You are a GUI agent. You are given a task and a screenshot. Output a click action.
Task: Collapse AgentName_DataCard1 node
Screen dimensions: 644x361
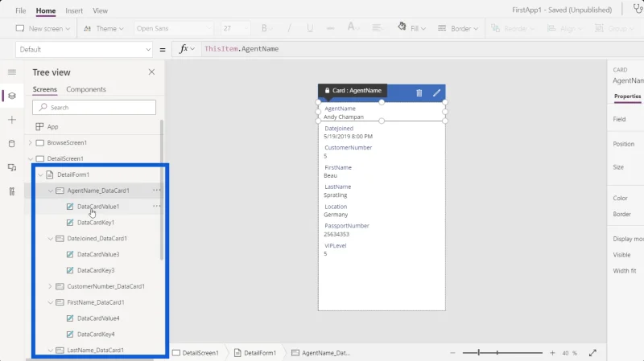[50, 191]
